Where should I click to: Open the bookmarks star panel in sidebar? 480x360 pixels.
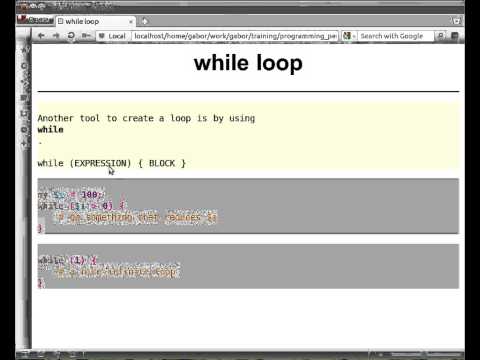[x=25, y=50]
